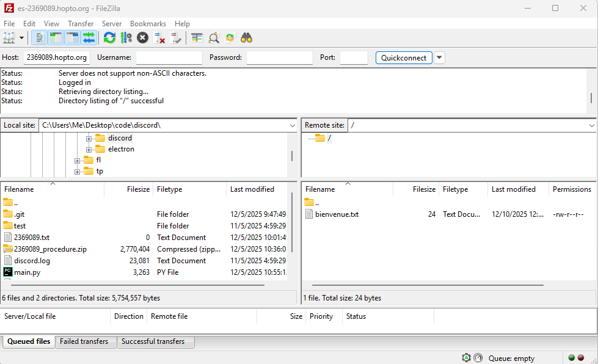This screenshot has height=364, width=598.
Task: Open the Site Manager icon
Action: tap(9, 38)
